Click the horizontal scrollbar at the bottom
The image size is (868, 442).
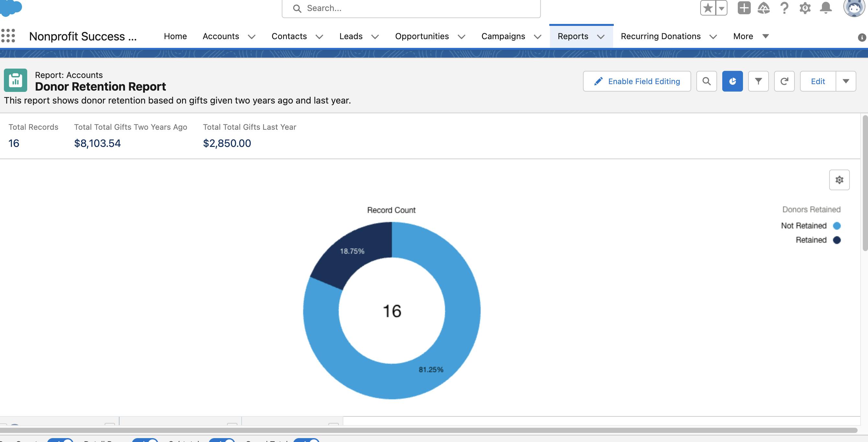pyautogui.click(x=428, y=430)
